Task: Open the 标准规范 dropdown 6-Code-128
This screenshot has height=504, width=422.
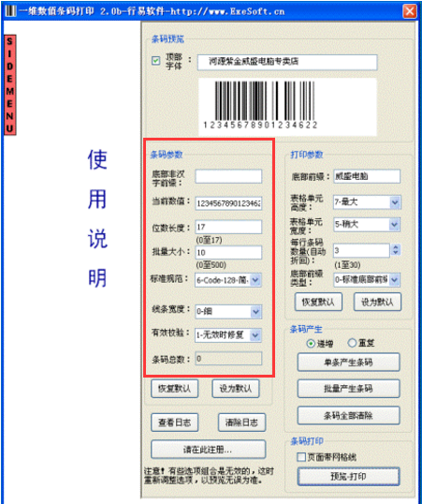Action: click(228, 280)
